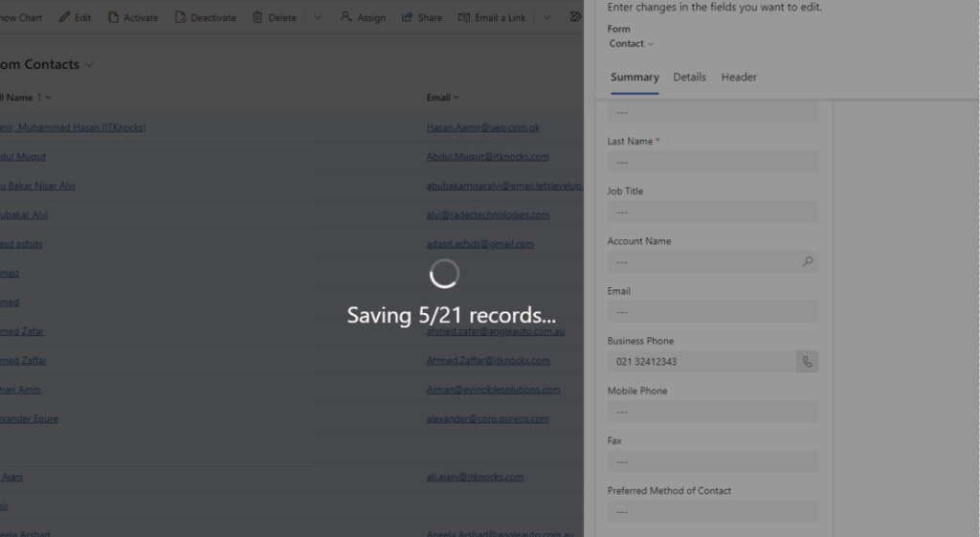Click the Account Name search icon
Screen dimensions: 980x537
[808, 261]
